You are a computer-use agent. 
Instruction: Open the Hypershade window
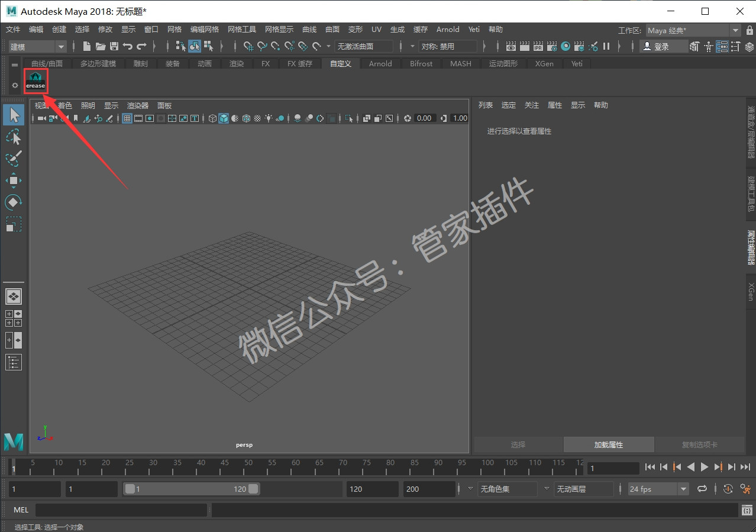tap(566, 46)
